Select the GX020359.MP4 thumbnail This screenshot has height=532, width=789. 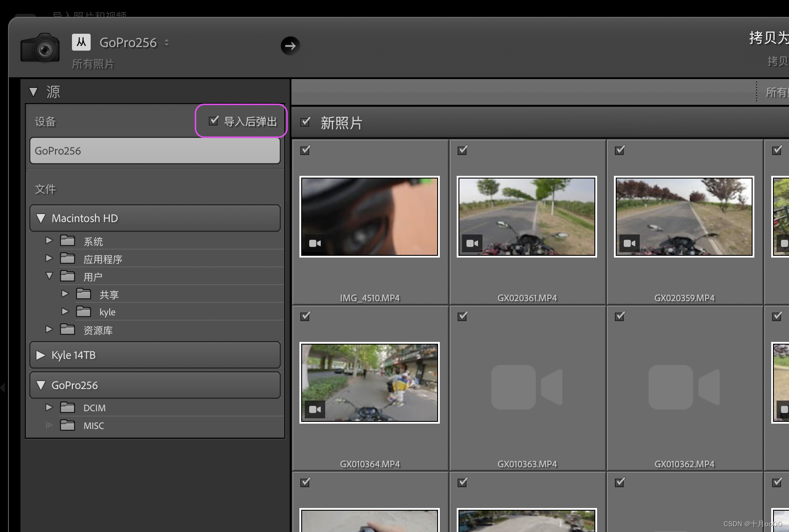[684, 217]
